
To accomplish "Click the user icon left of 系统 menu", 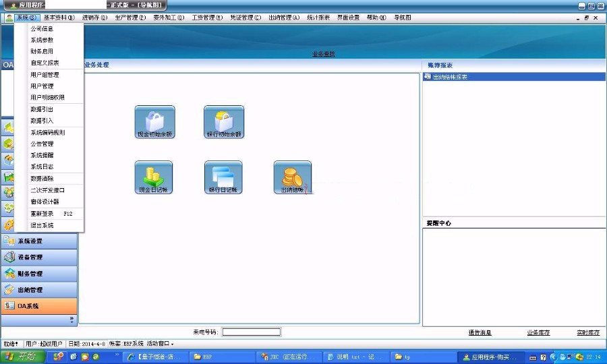I will (9, 18).
